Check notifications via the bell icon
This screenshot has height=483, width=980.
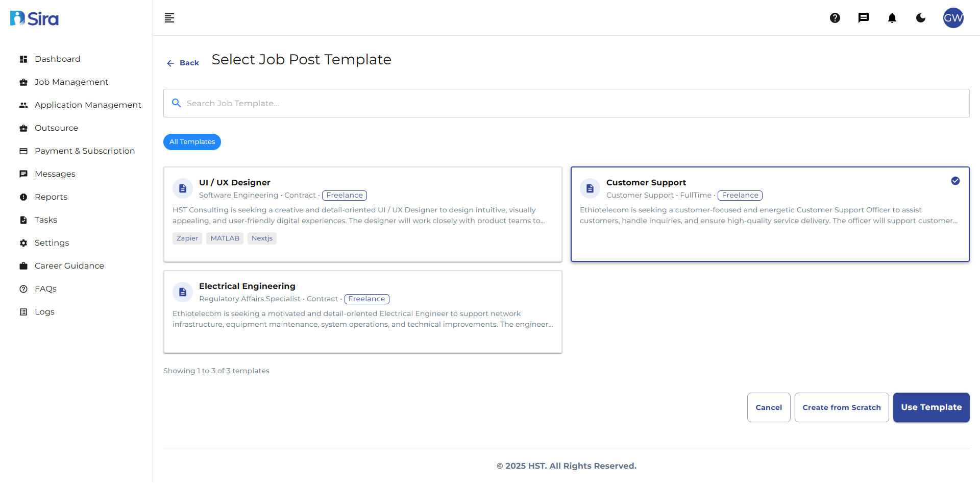point(892,18)
